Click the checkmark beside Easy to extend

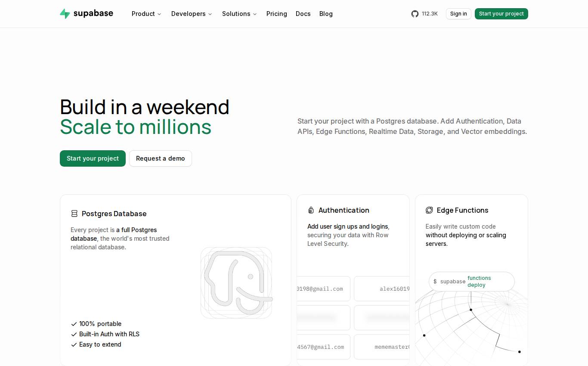pyautogui.click(x=74, y=344)
